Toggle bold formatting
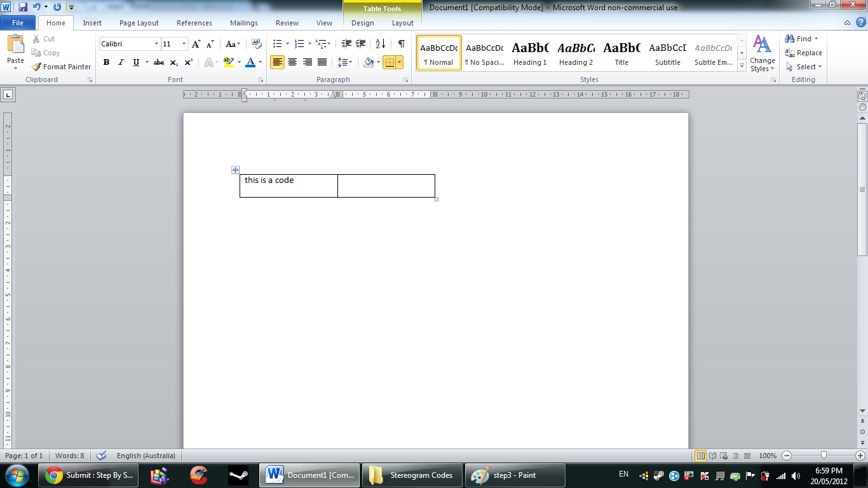 coord(106,63)
